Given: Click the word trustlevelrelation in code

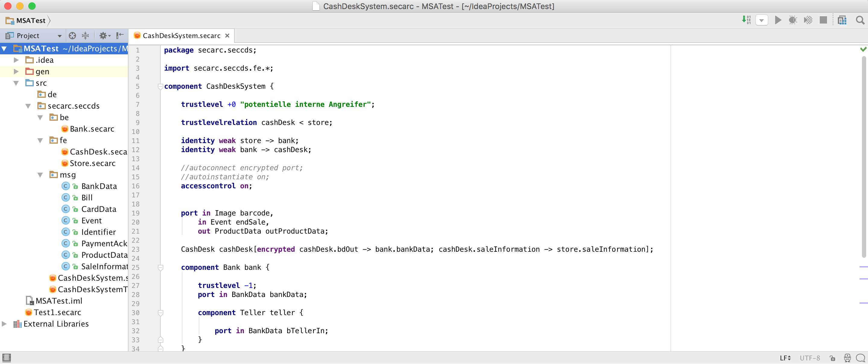Looking at the screenshot, I should [219, 123].
